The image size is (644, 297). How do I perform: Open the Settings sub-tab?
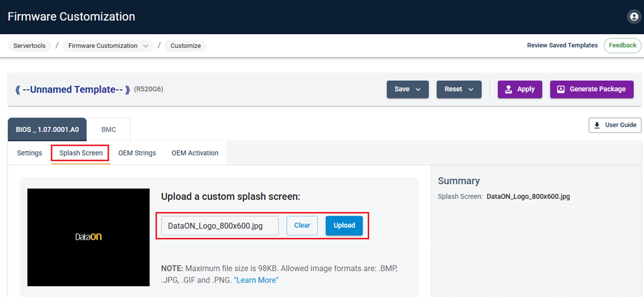pos(30,153)
